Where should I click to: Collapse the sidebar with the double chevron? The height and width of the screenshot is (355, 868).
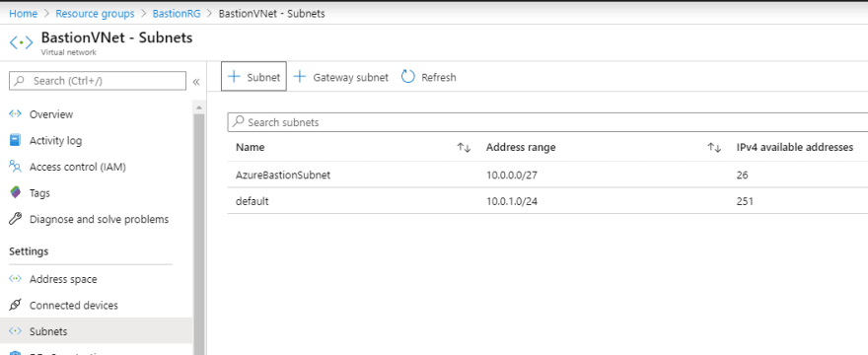point(196,82)
